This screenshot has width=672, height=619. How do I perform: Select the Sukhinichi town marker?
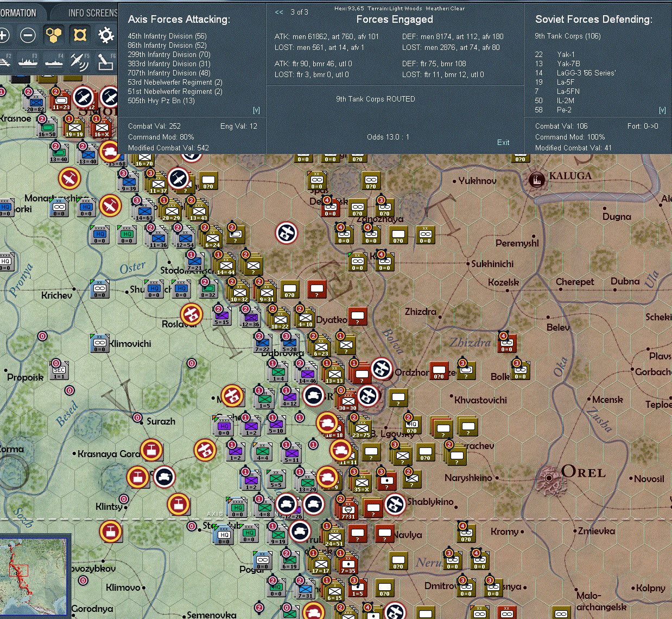point(468,263)
